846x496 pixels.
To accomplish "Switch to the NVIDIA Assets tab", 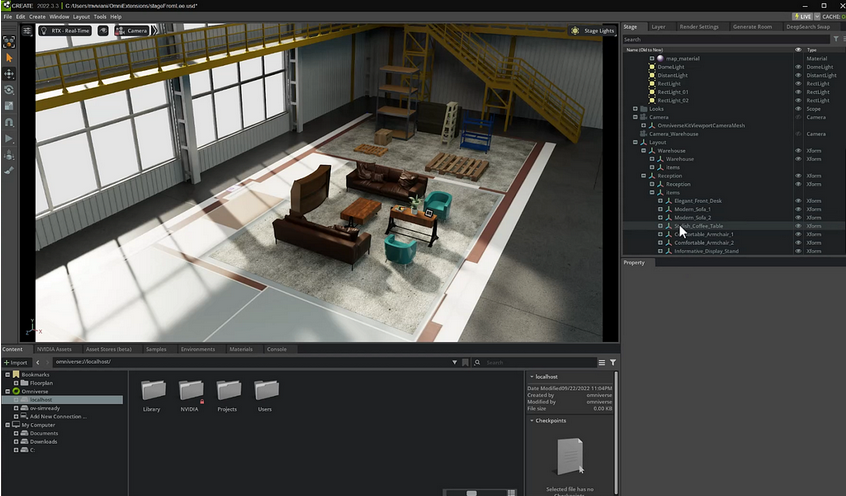I will (x=54, y=349).
